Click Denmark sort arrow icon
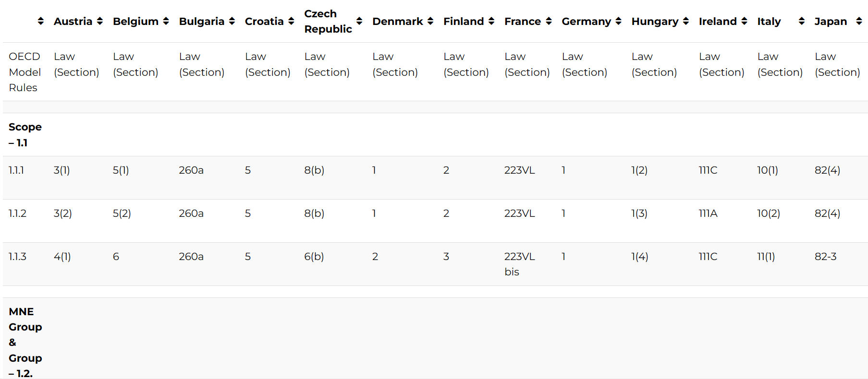The width and height of the screenshot is (868, 379). coord(430,21)
